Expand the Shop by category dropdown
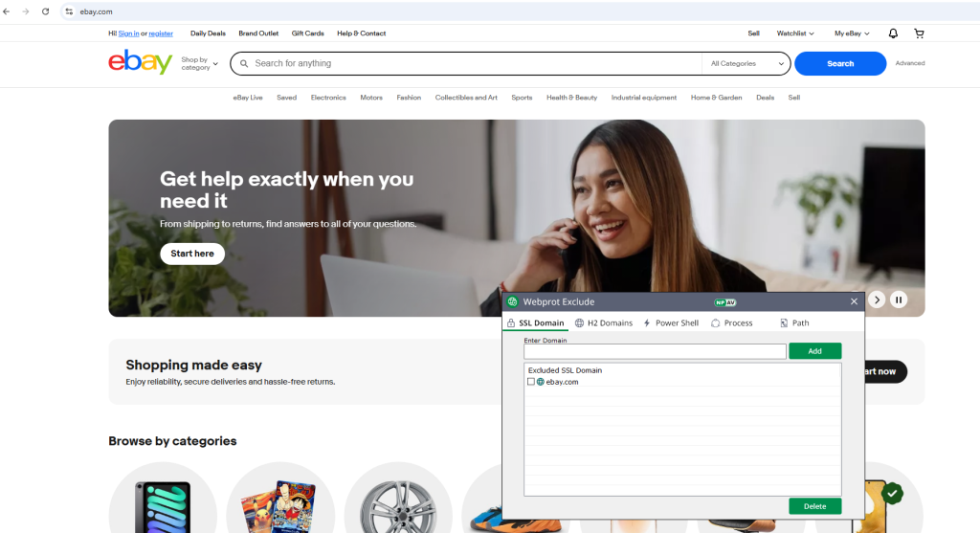The width and height of the screenshot is (980, 533). (199, 64)
